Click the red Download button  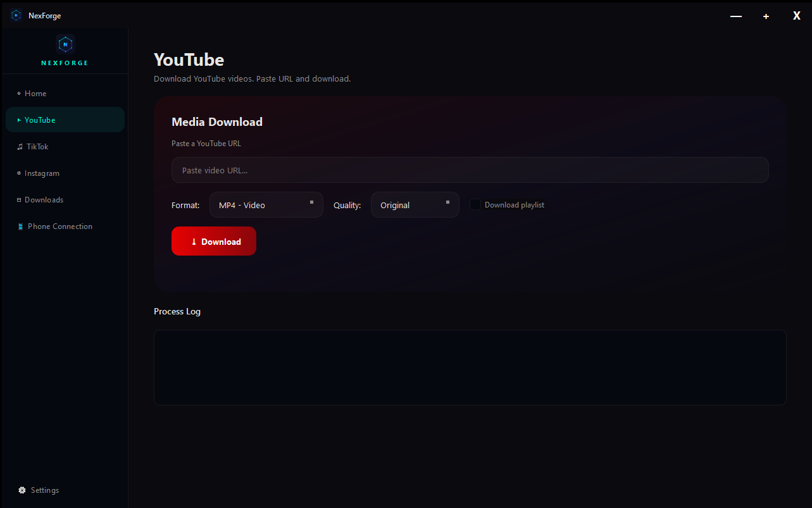(214, 241)
